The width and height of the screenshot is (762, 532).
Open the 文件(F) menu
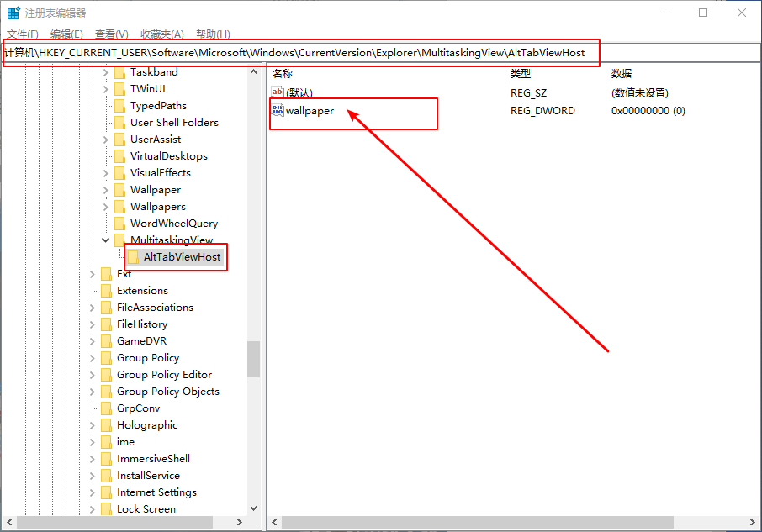[22, 34]
